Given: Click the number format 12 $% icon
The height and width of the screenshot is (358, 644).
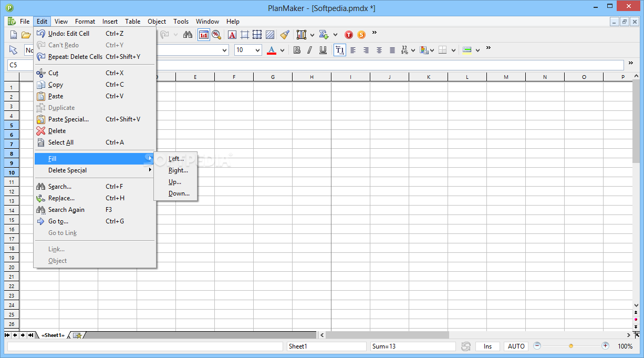Looking at the screenshot, I should [404, 50].
